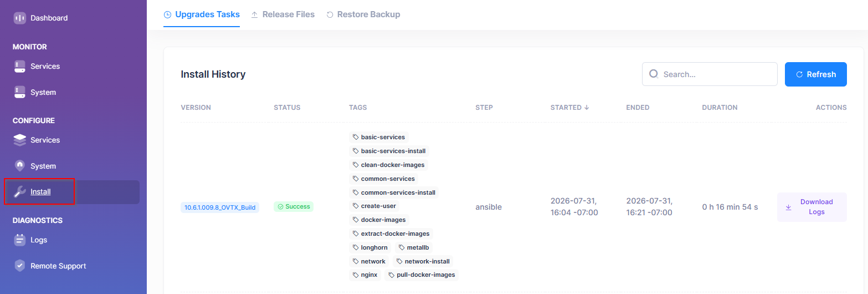Switch to the Release Files tab
The image size is (868, 294).
pyautogui.click(x=283, y=14)
